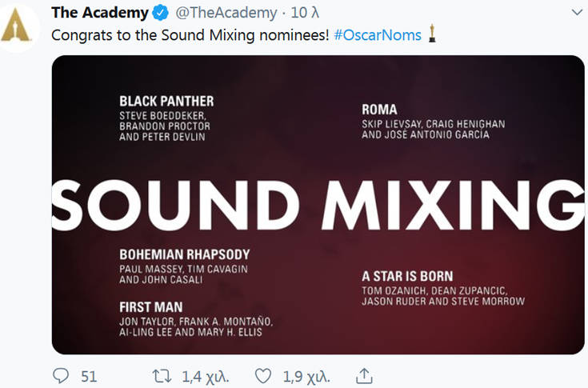Image resolution: width=588 pixels, height=388 pixels.
Task: Toggle the like heart icon
Action: tap(262, 375)
